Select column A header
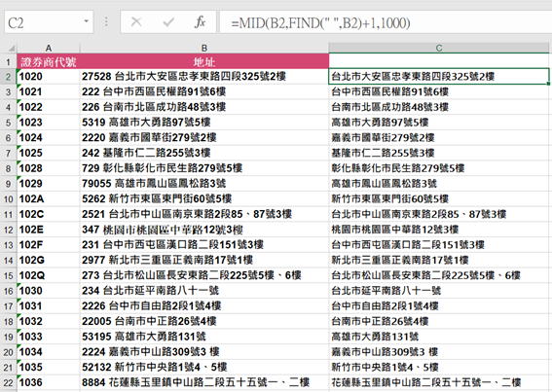 pyautogui.click(x=49, y=49)
